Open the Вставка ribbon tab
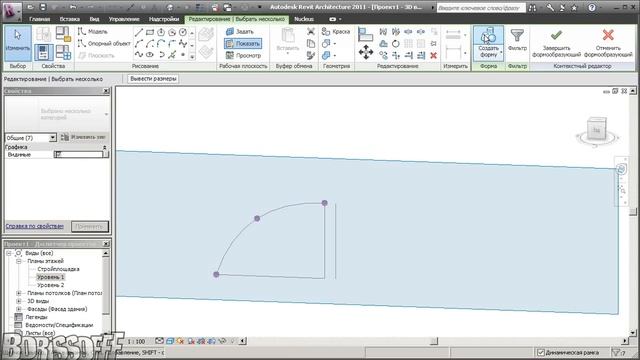Viewport: 640px width, 360px height. pos(69,19)
